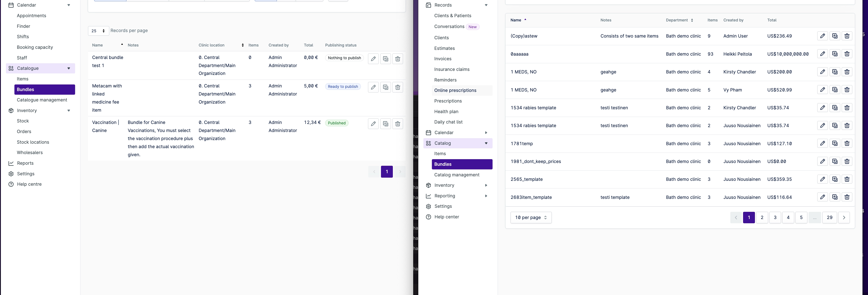Select page 1 in left table pagination
Screen dimensions: 868x295
[x=387, y=172]
